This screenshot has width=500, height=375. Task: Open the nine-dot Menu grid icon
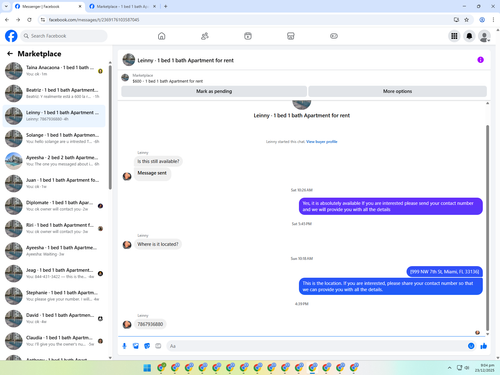click(x=454, y=36)
